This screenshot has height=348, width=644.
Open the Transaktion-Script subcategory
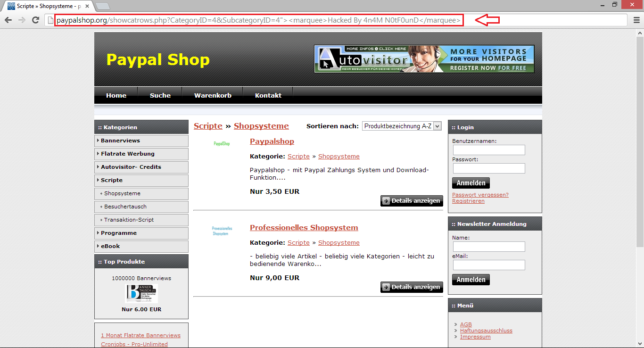pyautogui.click(x=141, y=220)
